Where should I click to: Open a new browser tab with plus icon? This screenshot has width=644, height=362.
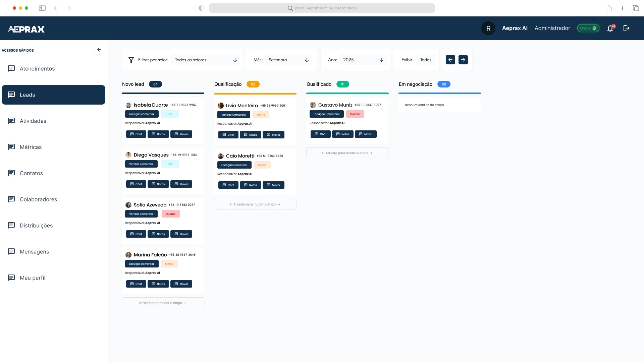point(623,8)
